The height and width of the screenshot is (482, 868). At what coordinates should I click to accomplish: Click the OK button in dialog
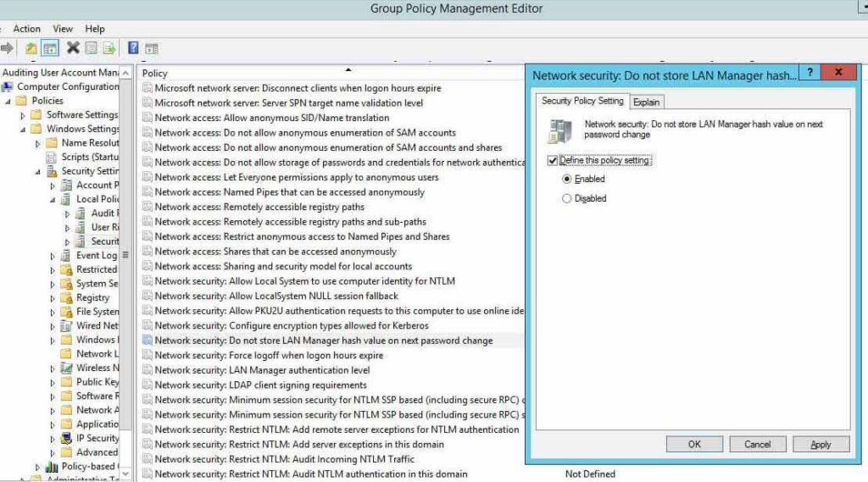coord(694,445)
